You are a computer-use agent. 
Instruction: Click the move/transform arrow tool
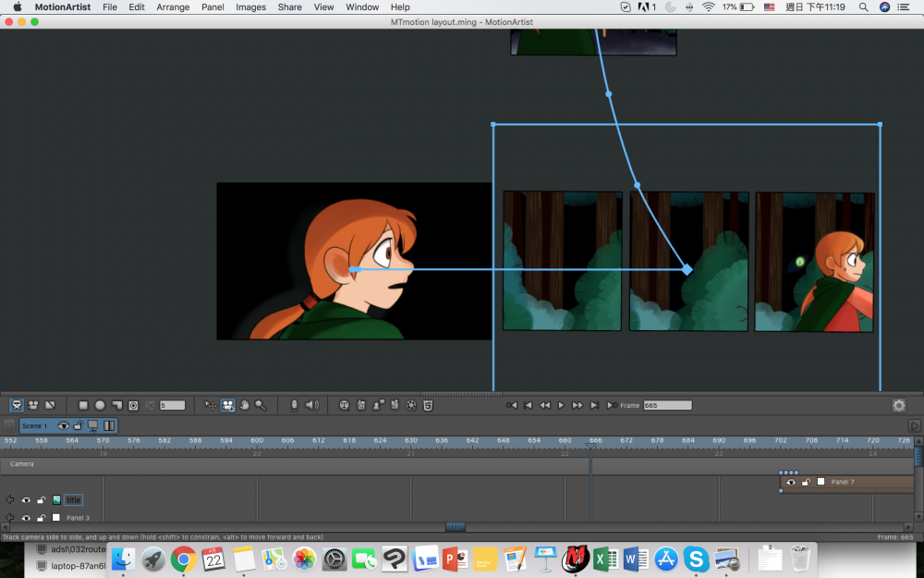210,405
